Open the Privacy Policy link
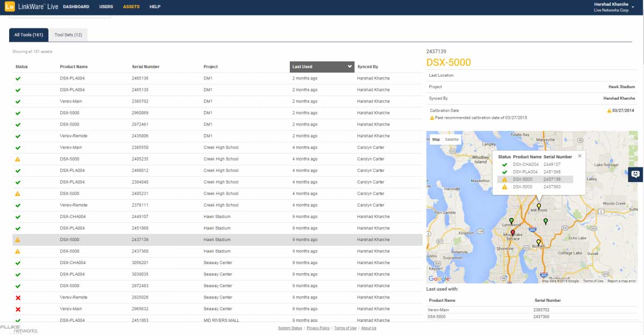Image resolution: width=644 pixels, height=335 pixels. click(318, 328)
